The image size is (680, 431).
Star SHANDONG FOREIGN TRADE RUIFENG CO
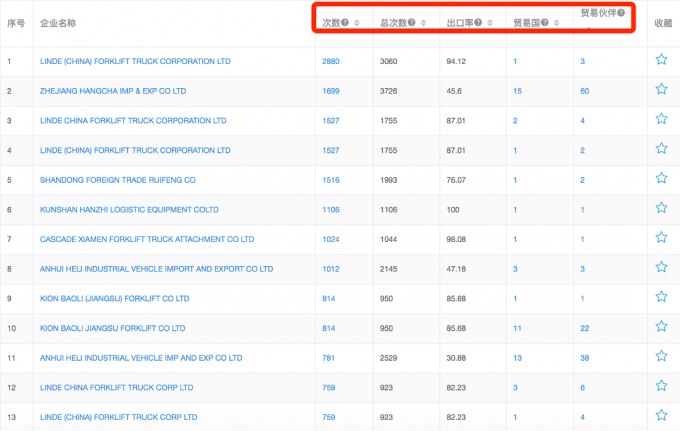(661, 178)
